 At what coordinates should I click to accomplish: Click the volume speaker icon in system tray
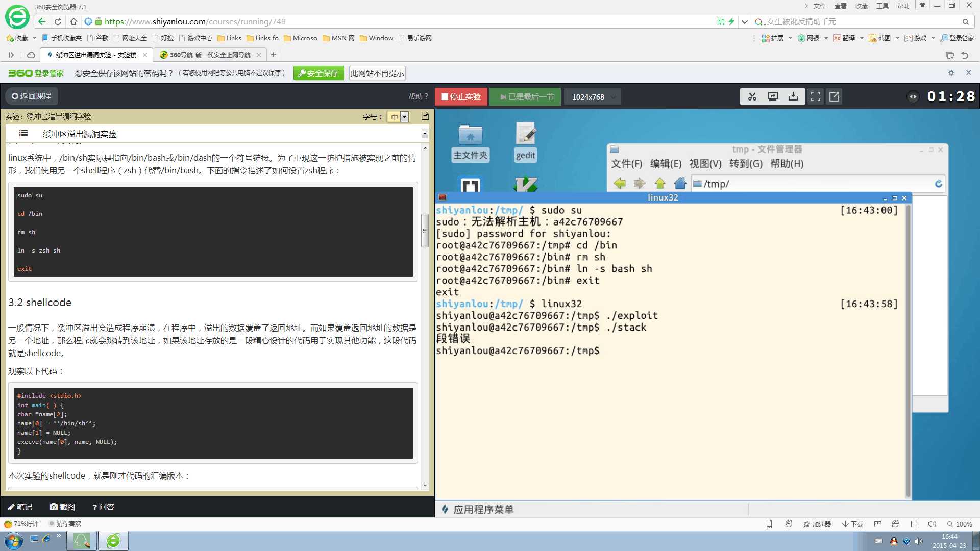(919, 541)
